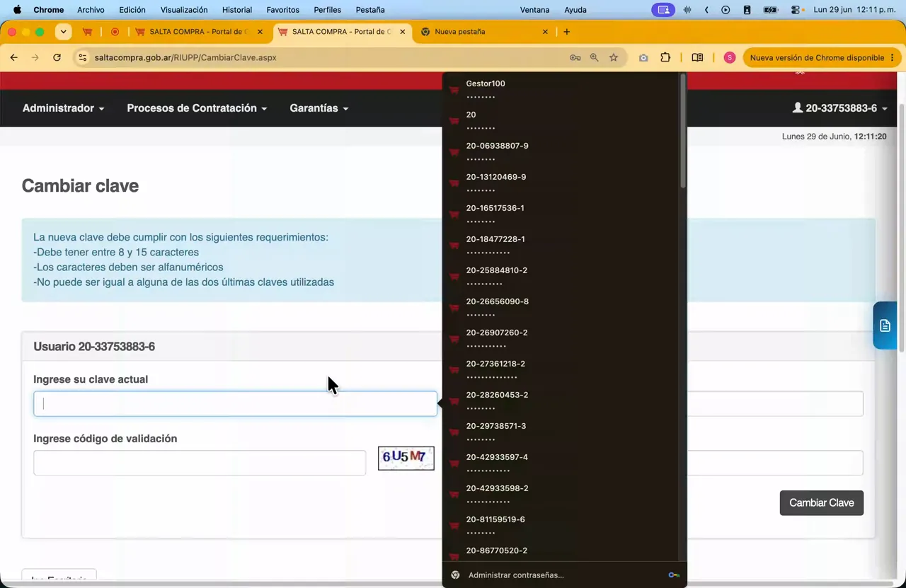906x588 pixels.
Task: Focus the Ingrese su clave actual field
Action: point(235,404)
